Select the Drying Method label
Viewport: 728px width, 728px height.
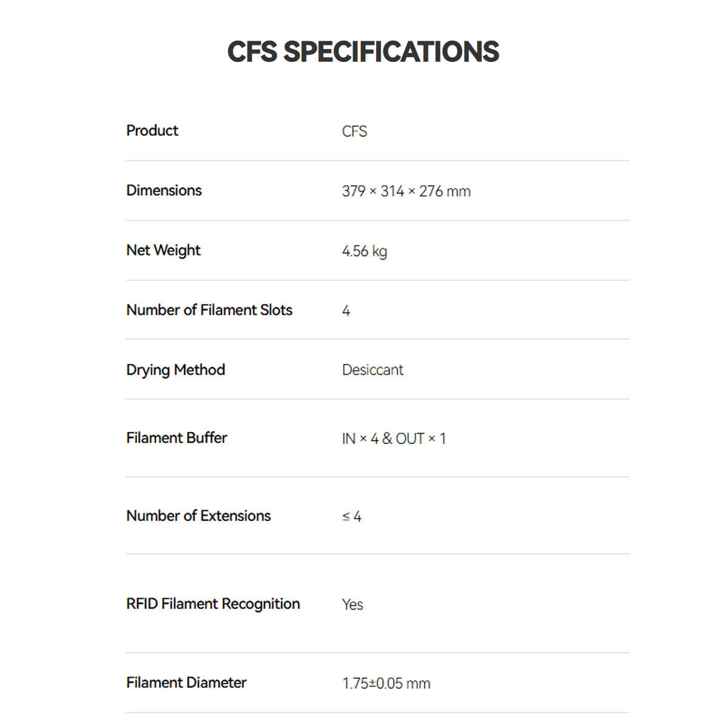[x=175, y=370]
